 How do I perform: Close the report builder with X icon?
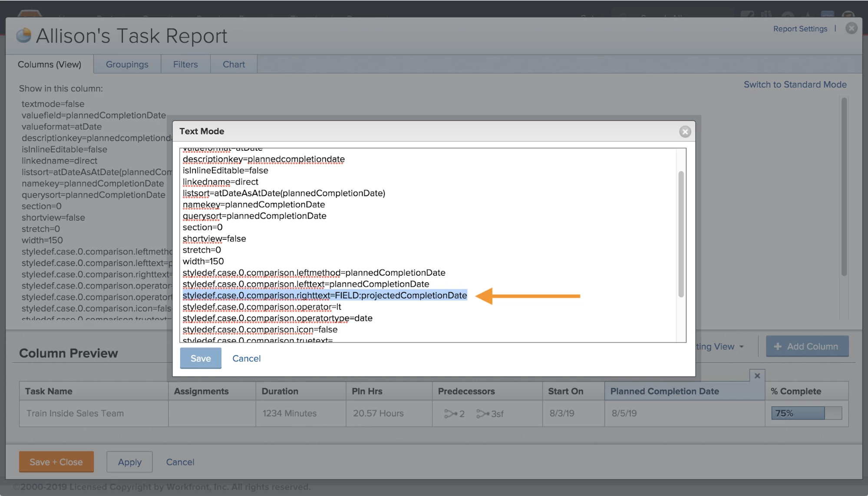pos(851,29)
